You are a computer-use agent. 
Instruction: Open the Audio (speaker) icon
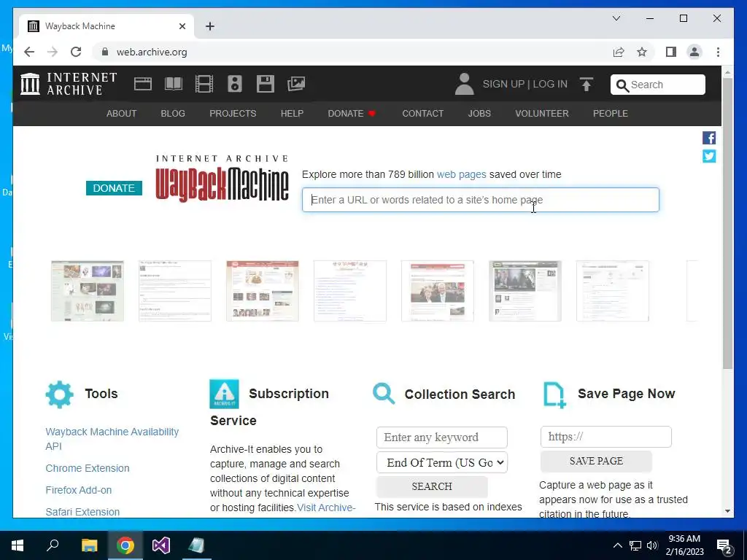[234, 84]
